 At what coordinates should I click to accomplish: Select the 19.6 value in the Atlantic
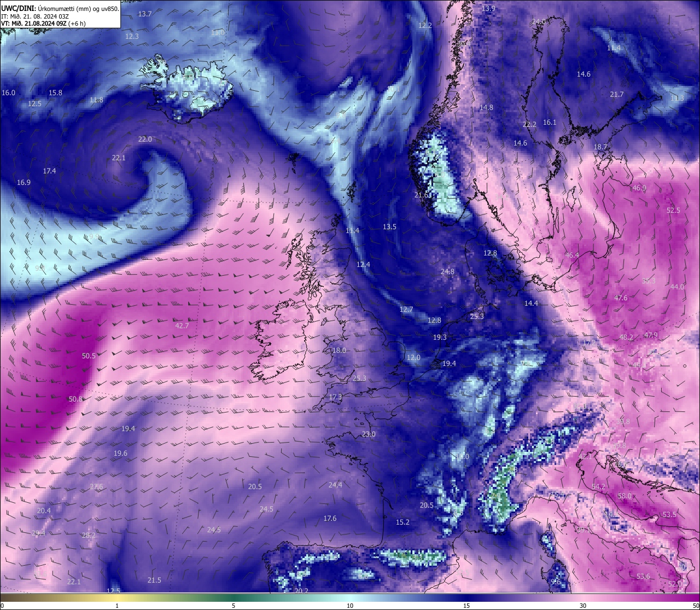point(120,453)
